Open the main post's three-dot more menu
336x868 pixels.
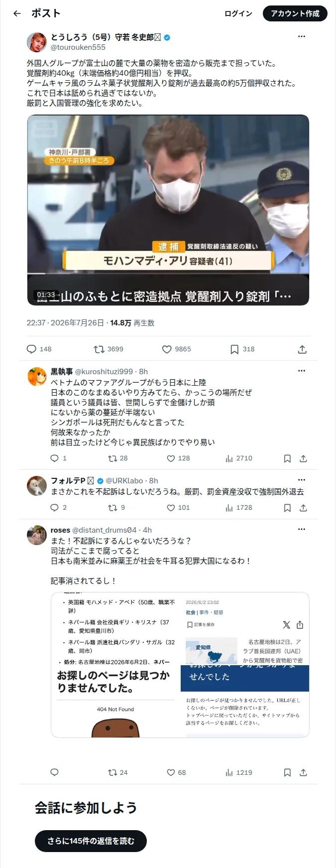point(302,36)
